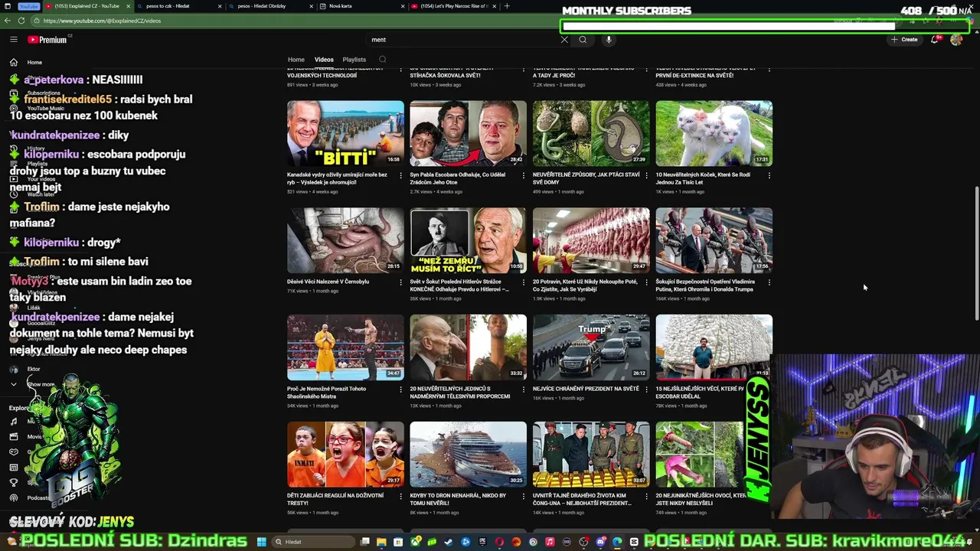
Task: Open a new browser tab with plus
Action: pos(506,6)
